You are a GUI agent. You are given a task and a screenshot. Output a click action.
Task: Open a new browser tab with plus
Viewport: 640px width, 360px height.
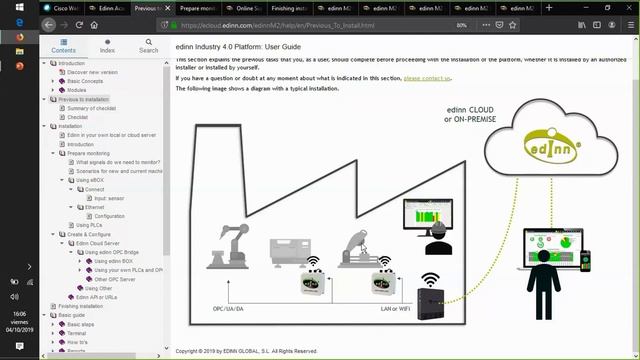tap(549, 8)
